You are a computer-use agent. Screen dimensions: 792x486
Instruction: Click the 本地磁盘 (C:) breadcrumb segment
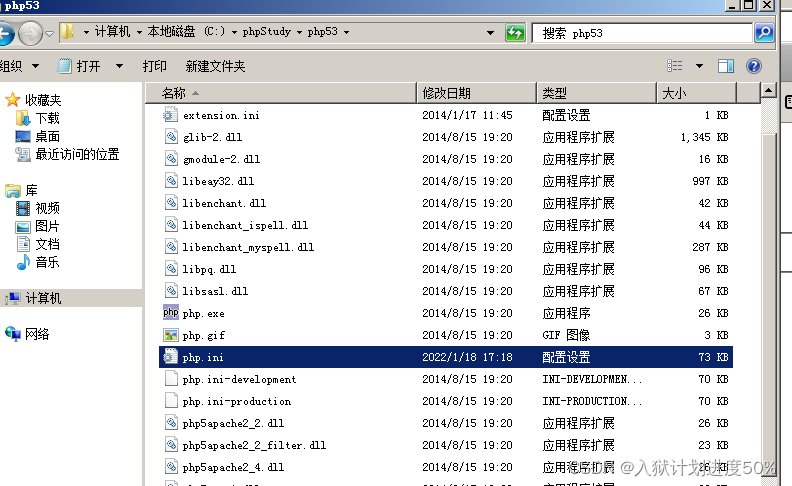(186, 32)
